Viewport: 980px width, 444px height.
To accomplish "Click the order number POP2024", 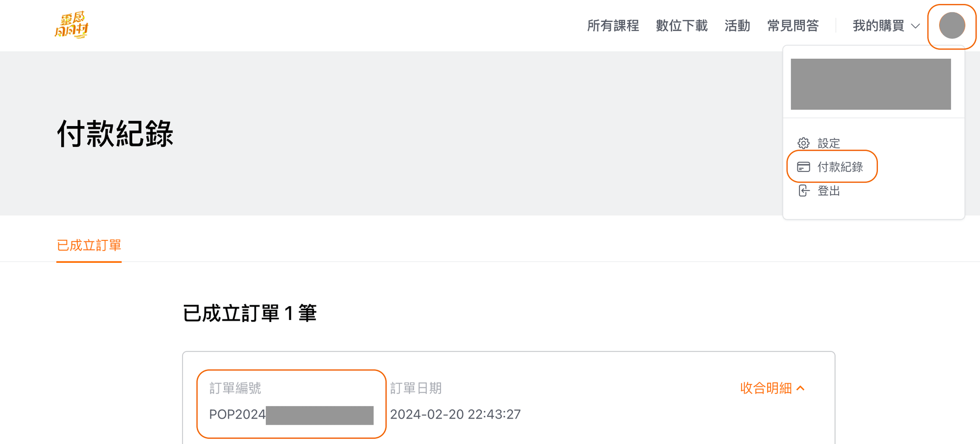I will point(237,414).
